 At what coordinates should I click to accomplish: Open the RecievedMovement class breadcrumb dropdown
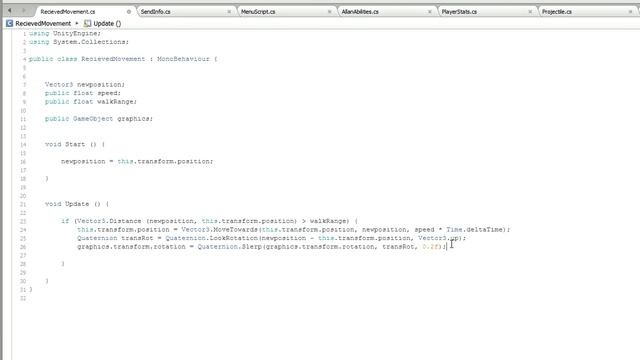[43, 24]
